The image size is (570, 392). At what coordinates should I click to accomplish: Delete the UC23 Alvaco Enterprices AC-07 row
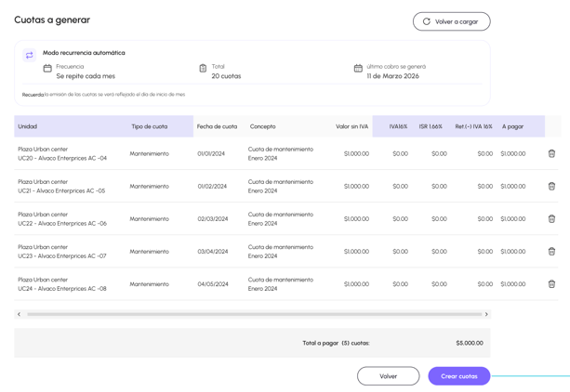(551, 252)
